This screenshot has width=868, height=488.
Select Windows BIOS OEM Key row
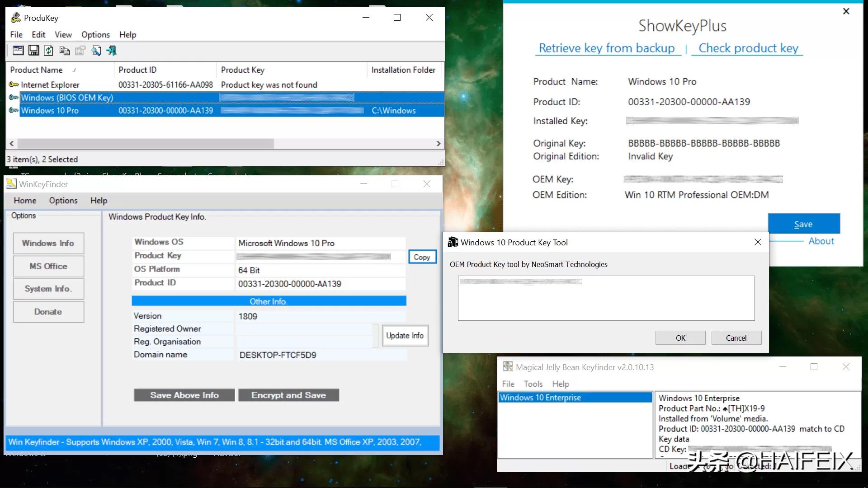click(x=67, y=97)
